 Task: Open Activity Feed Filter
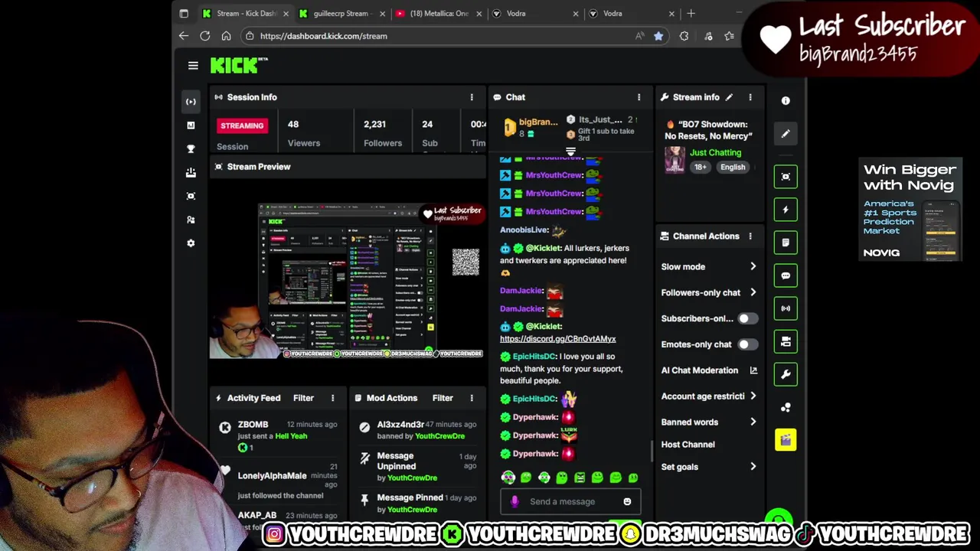(x=303, y=398)
